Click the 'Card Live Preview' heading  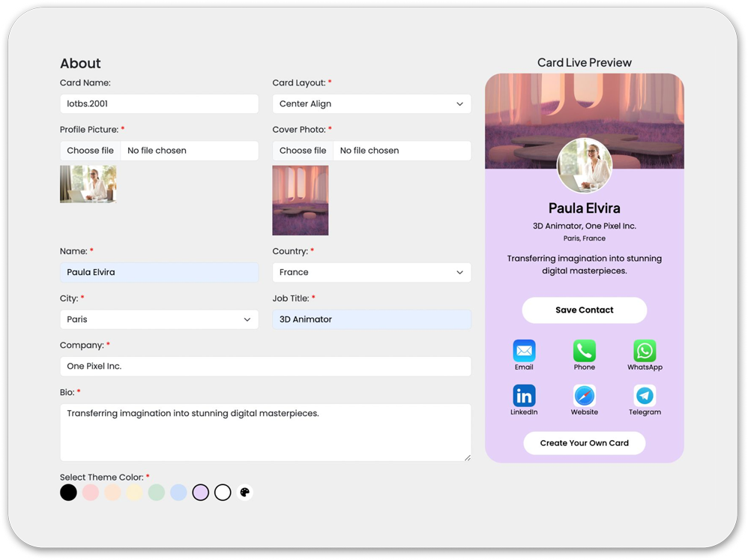585,62
